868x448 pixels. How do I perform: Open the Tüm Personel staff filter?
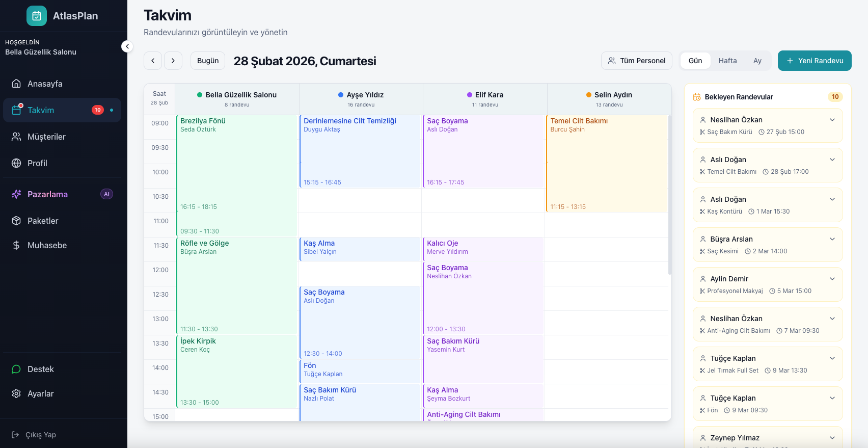pos(636,61)
